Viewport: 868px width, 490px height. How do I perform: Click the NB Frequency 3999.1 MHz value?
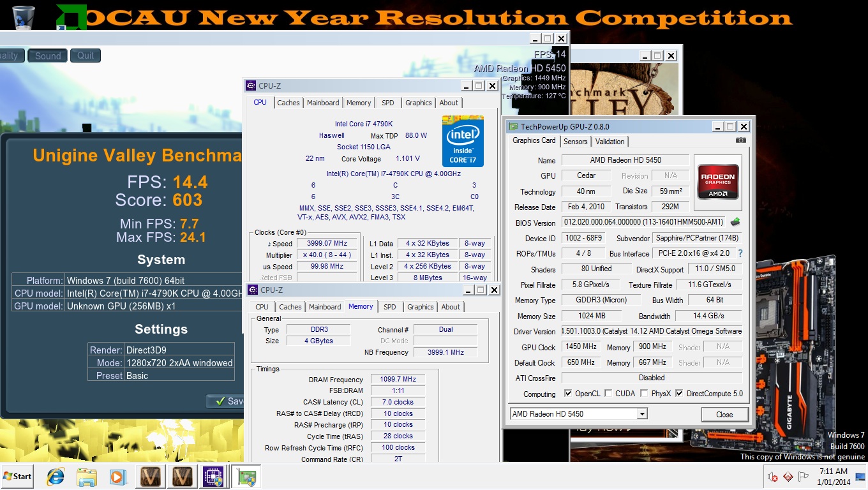445,353
